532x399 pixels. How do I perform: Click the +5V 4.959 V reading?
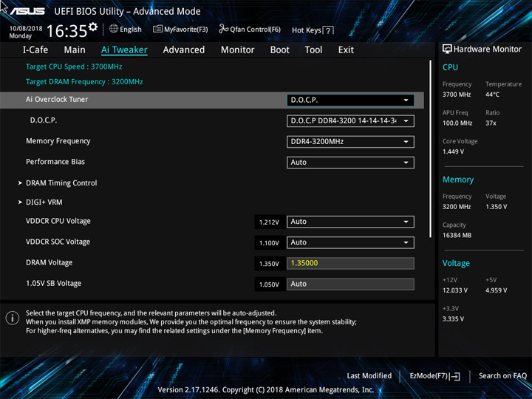click(497, 290)
